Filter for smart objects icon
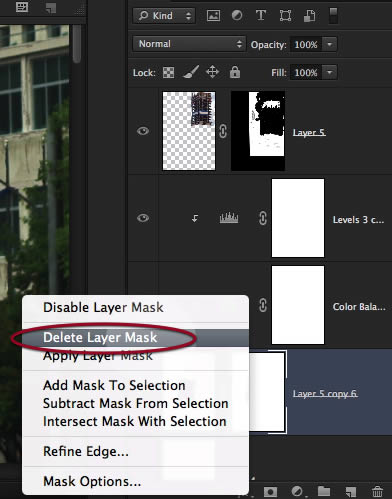 click(x=309, y=16)
